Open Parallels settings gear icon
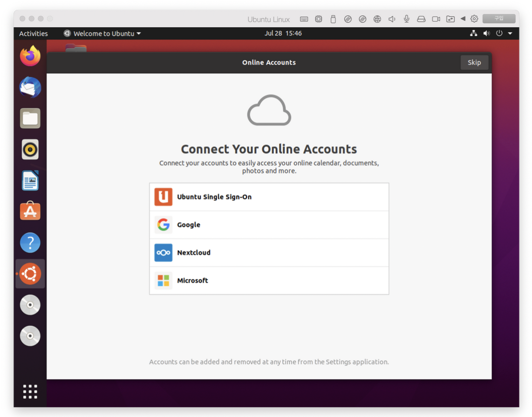This screenshot has height=417, width=532. [474, 19]
